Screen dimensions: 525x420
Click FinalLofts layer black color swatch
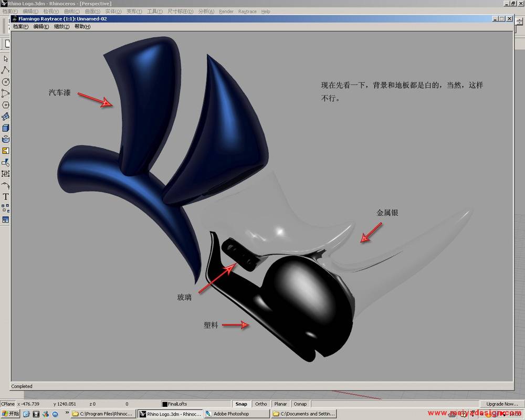tap(165, 404)
